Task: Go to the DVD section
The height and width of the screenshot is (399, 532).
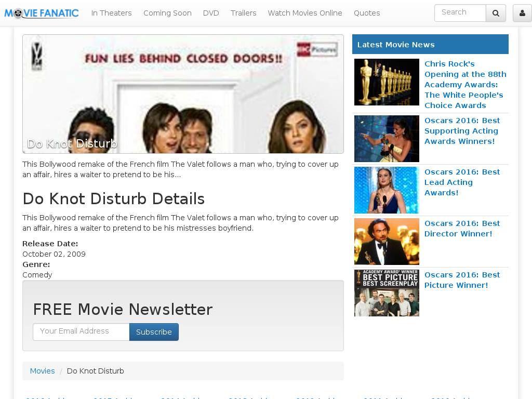Action: tap(211, 13)
